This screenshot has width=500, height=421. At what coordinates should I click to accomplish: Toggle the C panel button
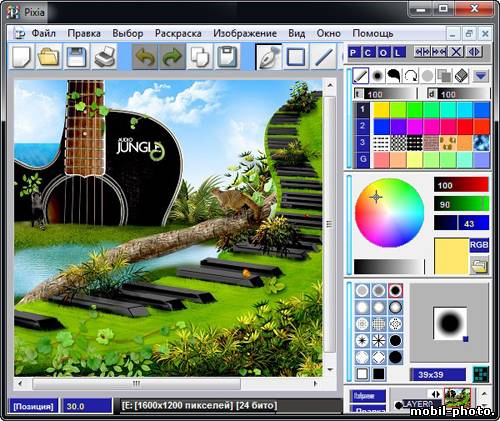pos(368,52)
